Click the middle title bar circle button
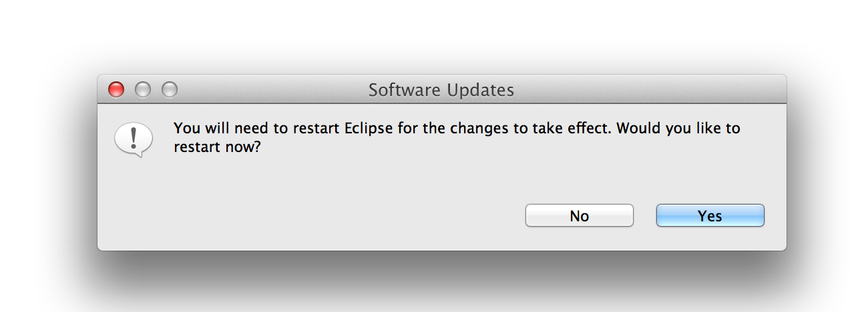Viewport: 868px width, 312px height. pyautogui.click(x=143, y=89)
